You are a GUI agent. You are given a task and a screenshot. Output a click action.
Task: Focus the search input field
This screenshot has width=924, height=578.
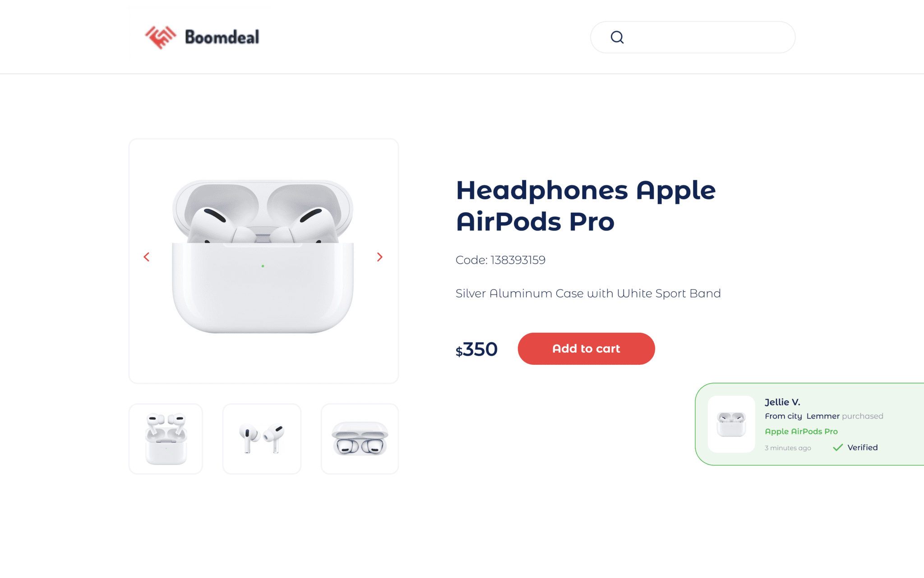coord(693,37)
